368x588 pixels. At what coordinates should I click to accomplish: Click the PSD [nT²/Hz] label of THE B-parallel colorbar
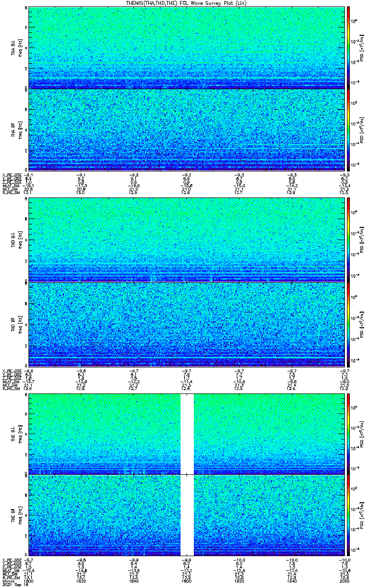pos(362,515)
